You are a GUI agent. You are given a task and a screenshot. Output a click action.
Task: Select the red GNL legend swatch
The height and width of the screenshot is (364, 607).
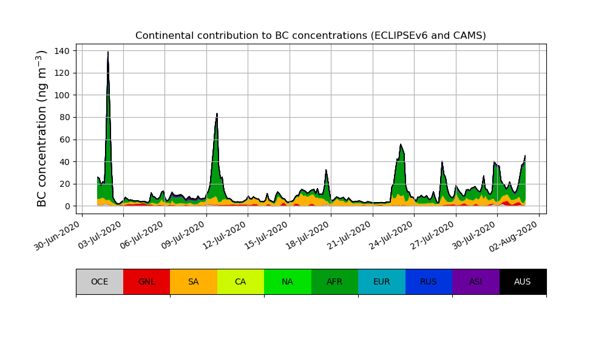point(146,281)
